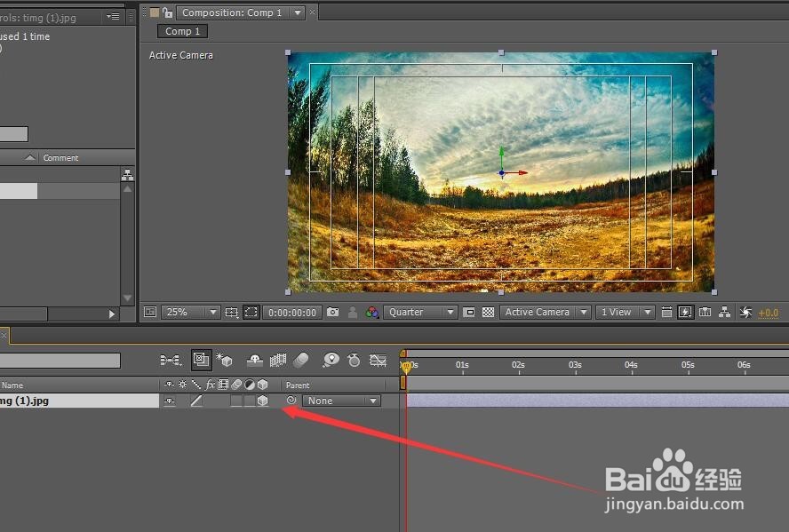Click the composition tab color label swatch
The image size is (789, 532).
point(155,12)
